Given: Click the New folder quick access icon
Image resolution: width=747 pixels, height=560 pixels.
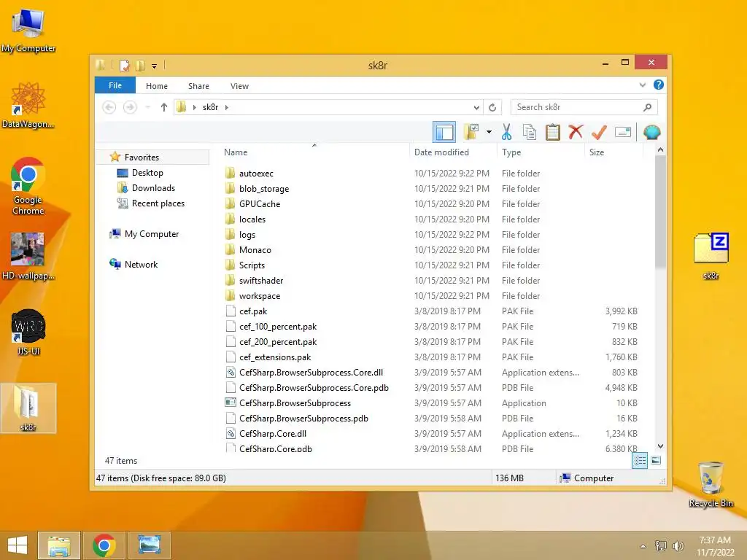Looking at the screenshot, I should click(140, 65).
